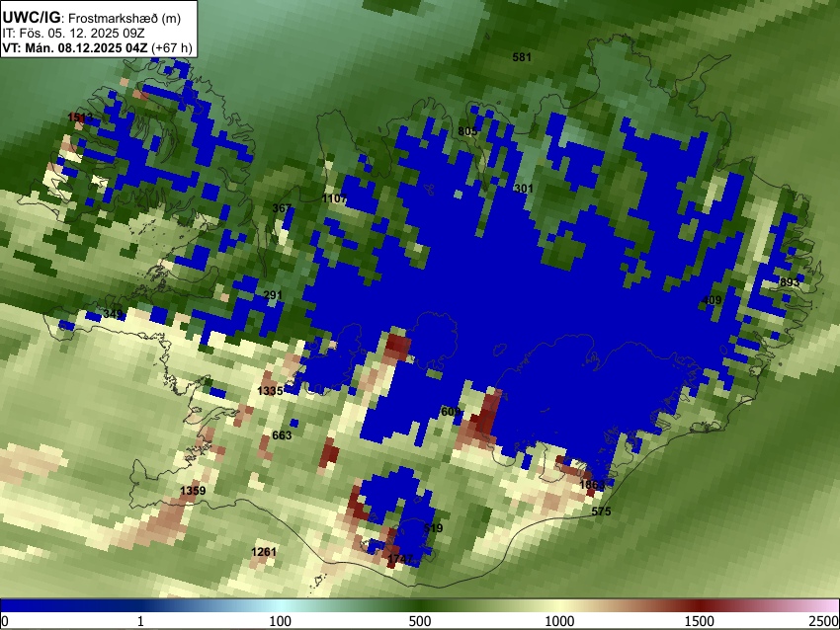Image resolution: width=840 pixels, height=630 pixels.
Task: Click the map value 1863
Action: pos(592,485)
